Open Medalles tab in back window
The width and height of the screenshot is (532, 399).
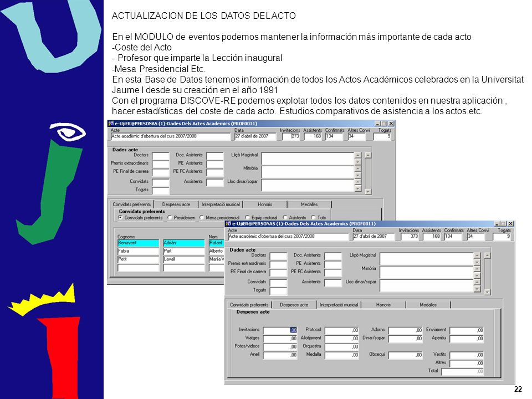pyautogui.click(x=309, y=204)
